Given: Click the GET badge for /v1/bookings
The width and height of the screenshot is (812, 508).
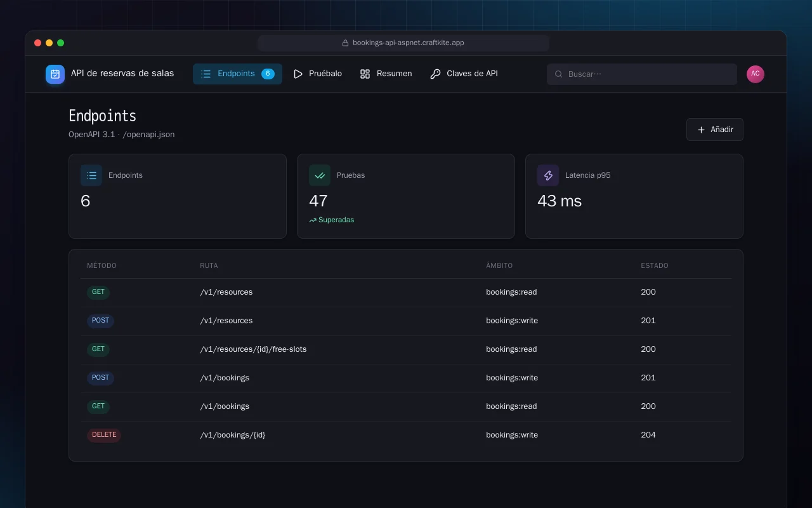Looking at the screenshot, I should point(98,407).
